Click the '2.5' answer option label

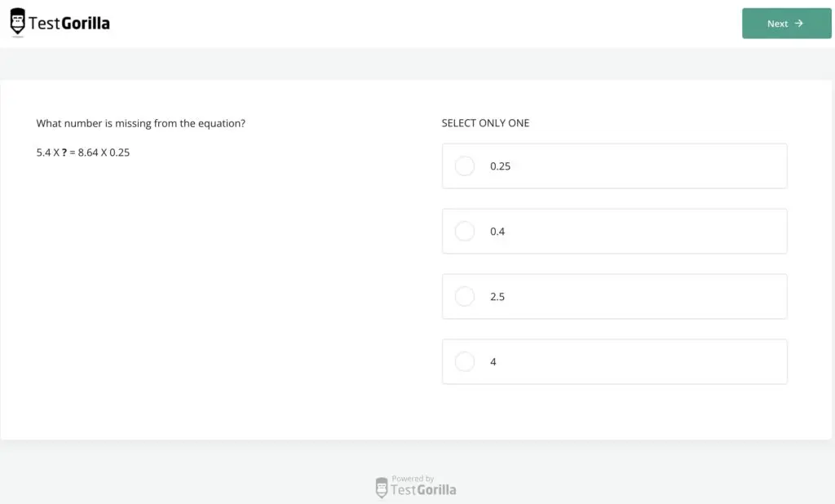497,297
